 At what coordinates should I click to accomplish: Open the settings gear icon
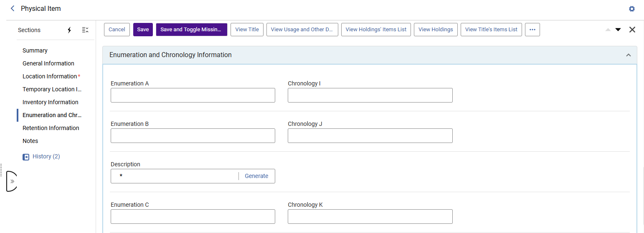(x=632, y=9)
